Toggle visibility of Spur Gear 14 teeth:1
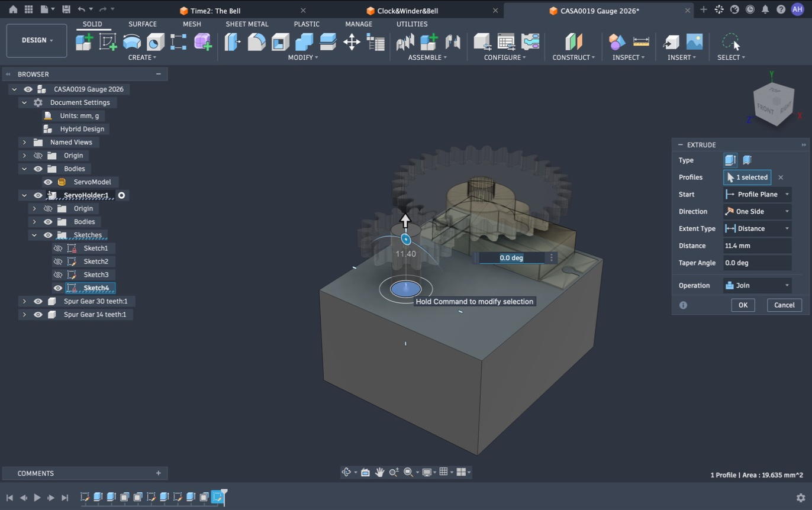Screen dimensions: 812x510 (x=38, y=315)
